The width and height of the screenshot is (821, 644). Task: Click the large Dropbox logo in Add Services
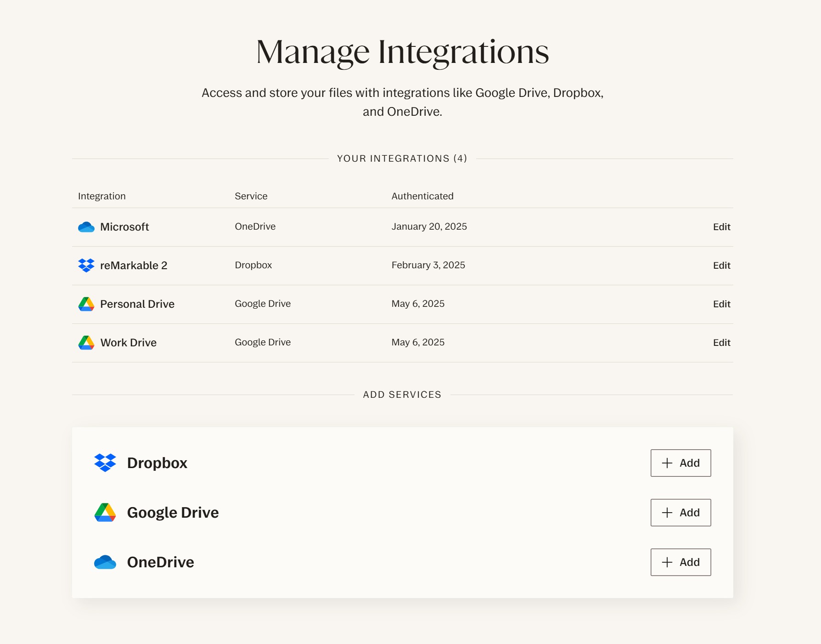[105, 463]
